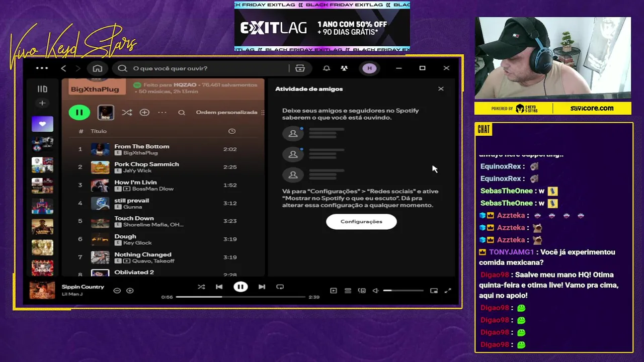
Task: Toggle repeat in player bar
Action: (x=280, y=287)
